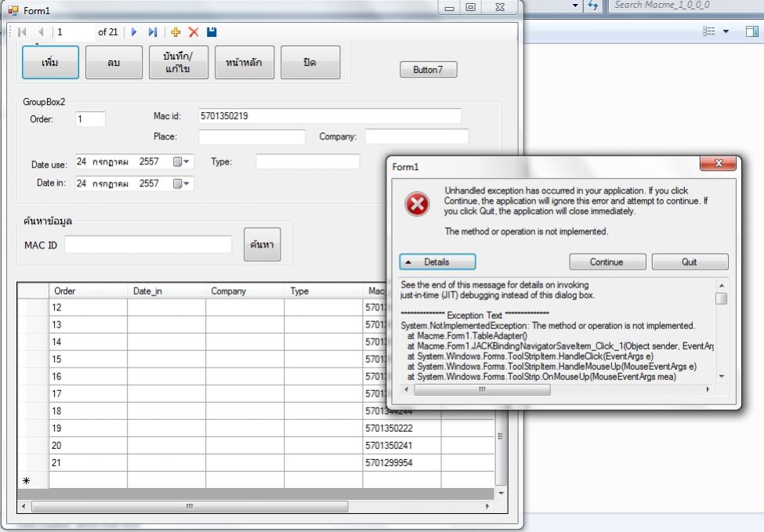The width and height of the screenshot is (764, 532).
Task: Click the Company column header in grid
Action: coord(245,291)
